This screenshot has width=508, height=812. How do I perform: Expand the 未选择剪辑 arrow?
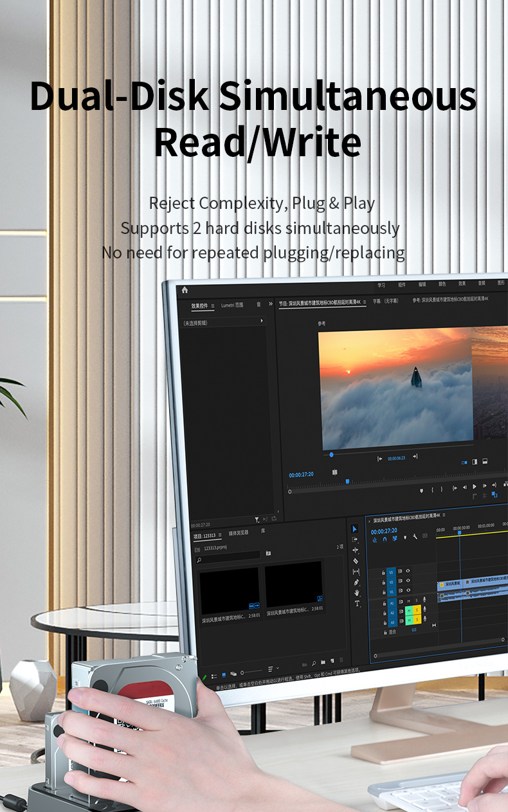[262, 320]
